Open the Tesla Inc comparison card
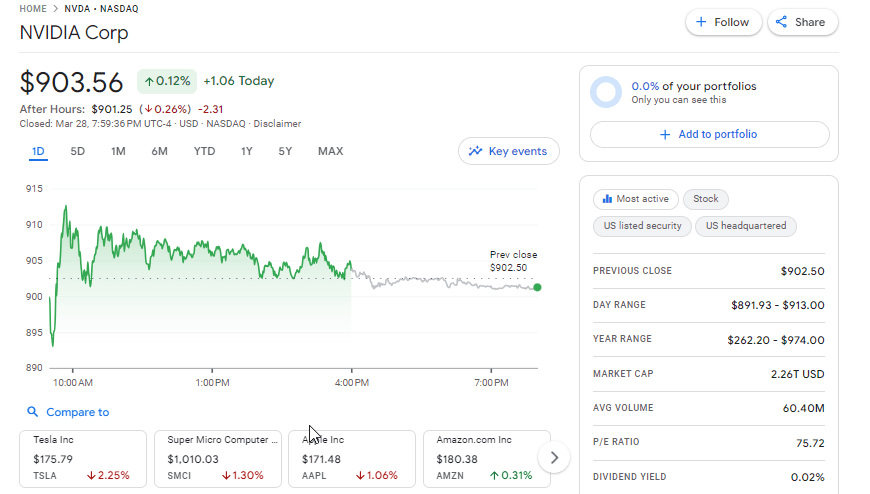 [83, 458]
